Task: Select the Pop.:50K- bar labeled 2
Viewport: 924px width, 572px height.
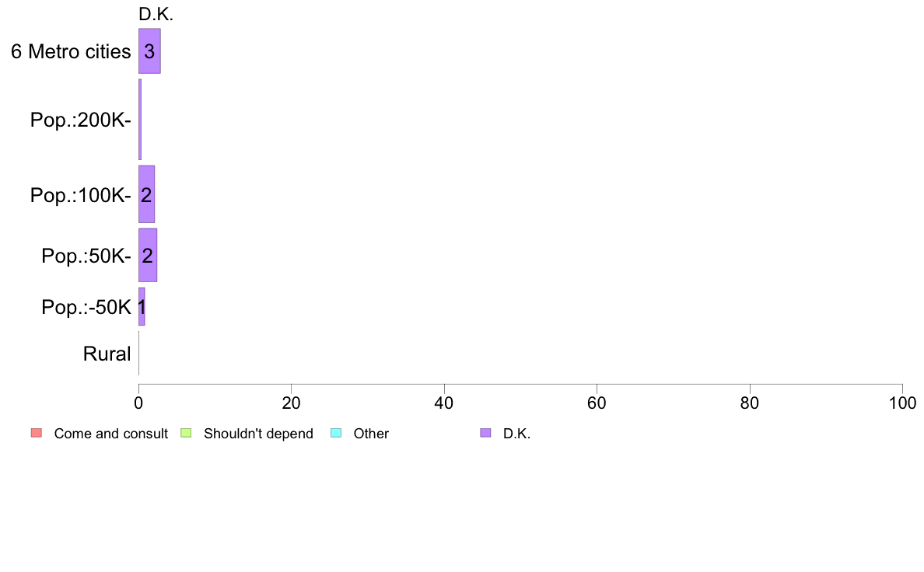Action: tap(148, 255)
